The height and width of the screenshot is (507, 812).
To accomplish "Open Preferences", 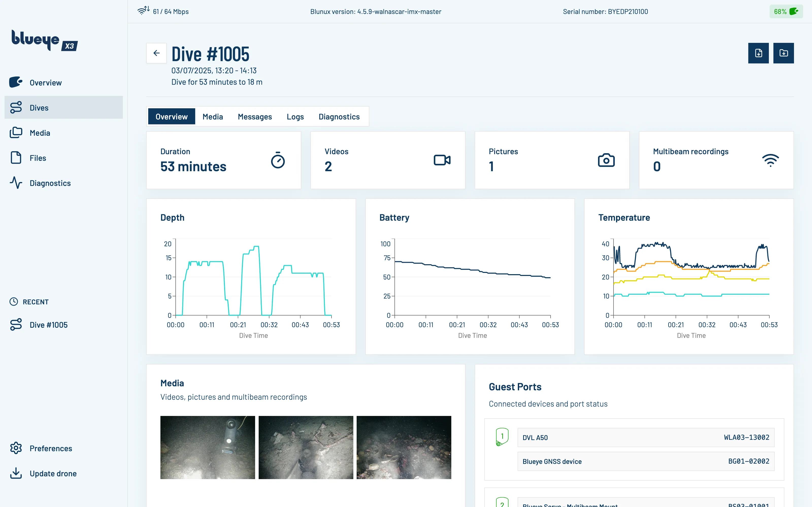I will (x=64, y=448).
